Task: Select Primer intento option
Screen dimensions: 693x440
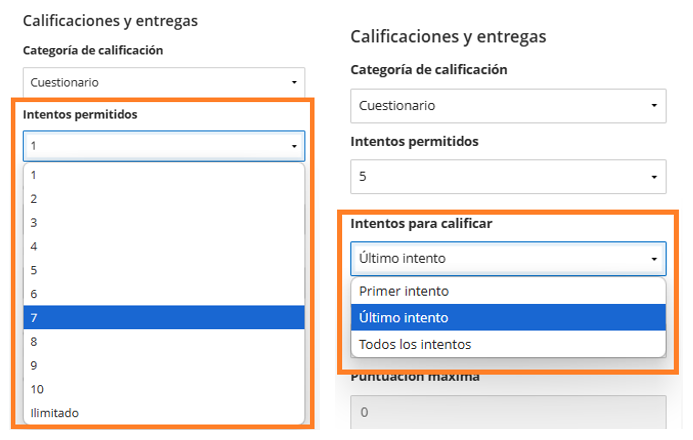Action: click(507, 291)
